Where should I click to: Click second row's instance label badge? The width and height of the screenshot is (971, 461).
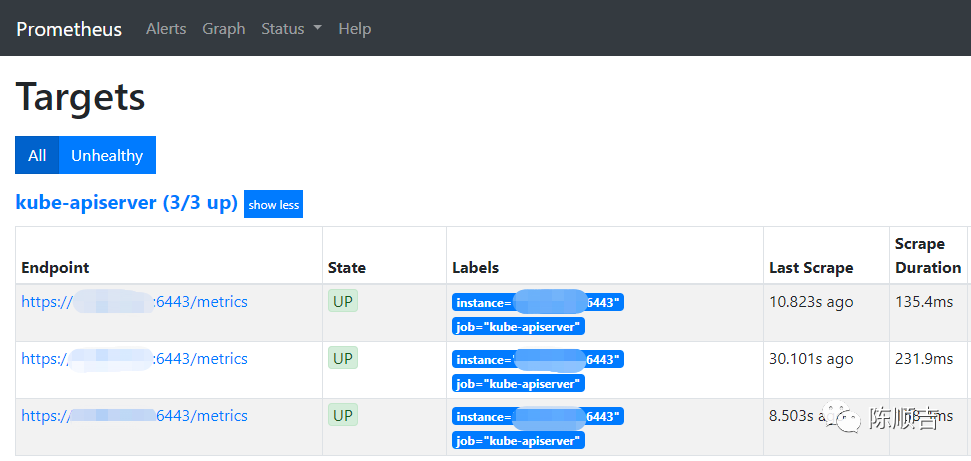click(x=537, y=360)
